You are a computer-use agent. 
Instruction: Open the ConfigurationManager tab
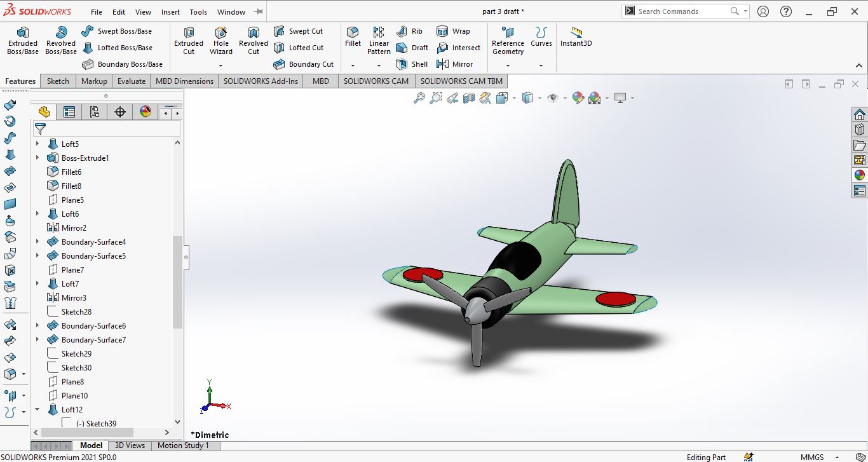[x=95, y=112]
